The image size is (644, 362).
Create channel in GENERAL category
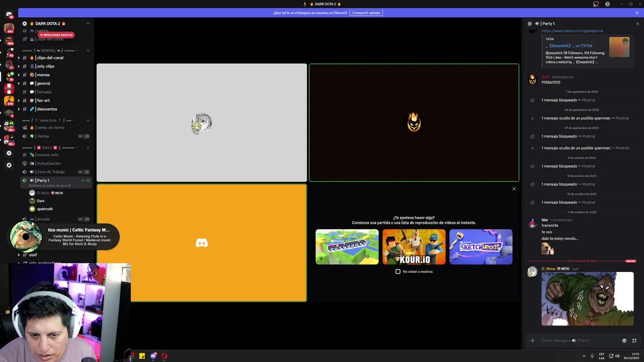pos(88,50)
